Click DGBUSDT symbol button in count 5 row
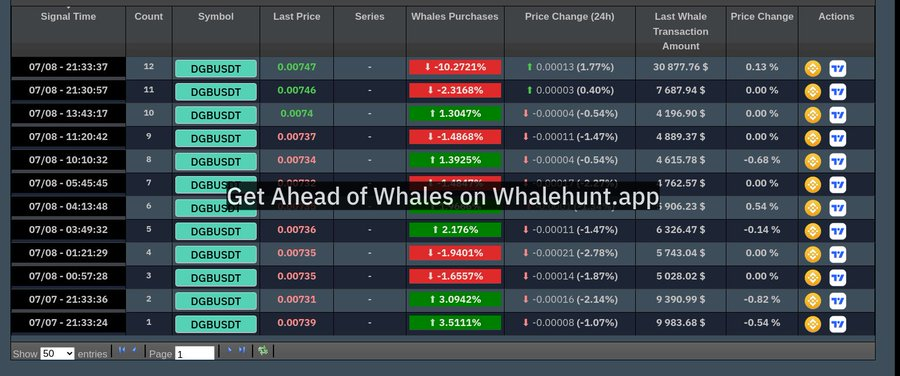 216,231
